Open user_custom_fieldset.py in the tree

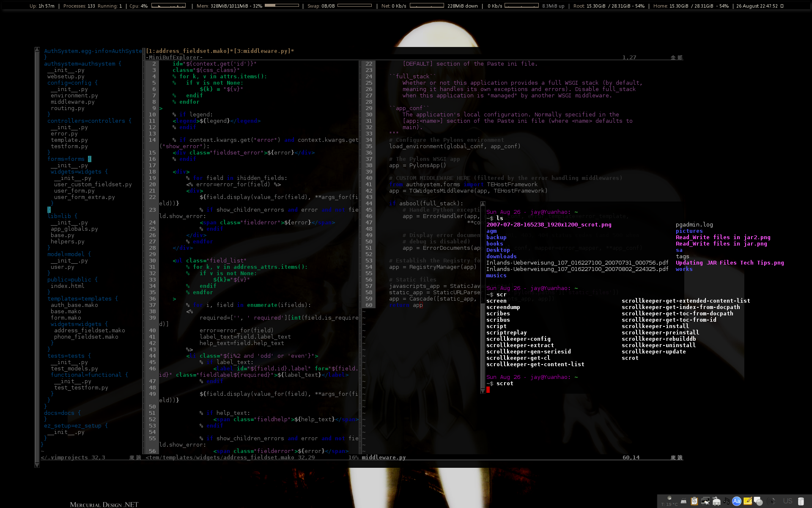(x=93, y=185)
